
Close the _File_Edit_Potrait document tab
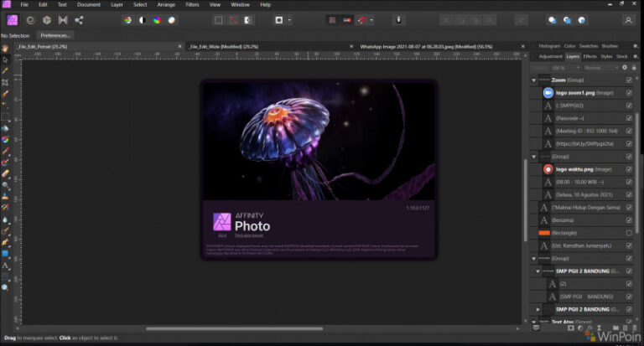[x=179, y=47]
